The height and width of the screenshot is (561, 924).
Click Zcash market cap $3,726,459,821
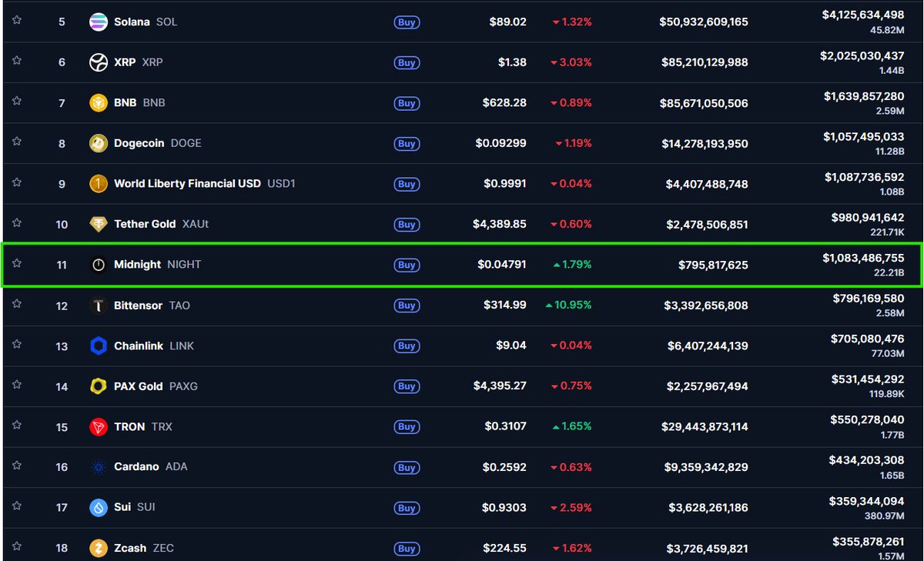click(x=706, y=548)
